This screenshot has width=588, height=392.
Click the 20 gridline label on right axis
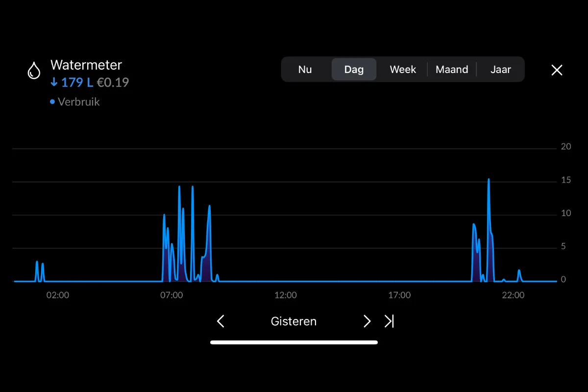[x=566, y=147]
